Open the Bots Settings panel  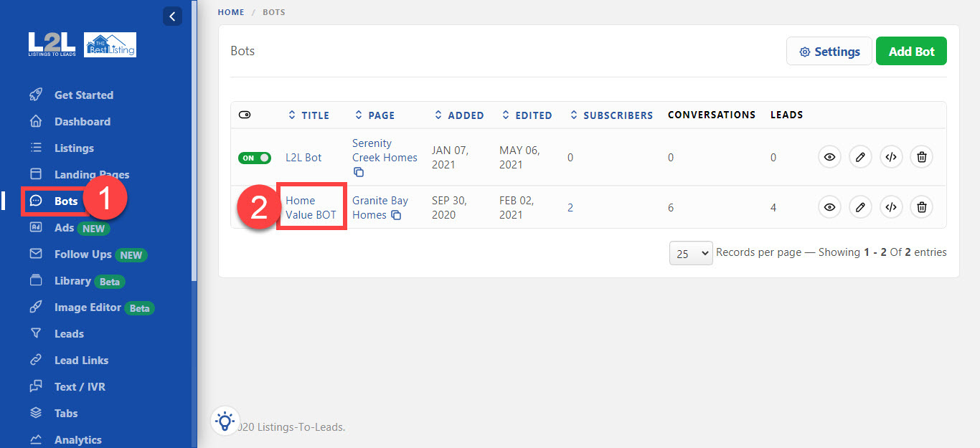829,50
